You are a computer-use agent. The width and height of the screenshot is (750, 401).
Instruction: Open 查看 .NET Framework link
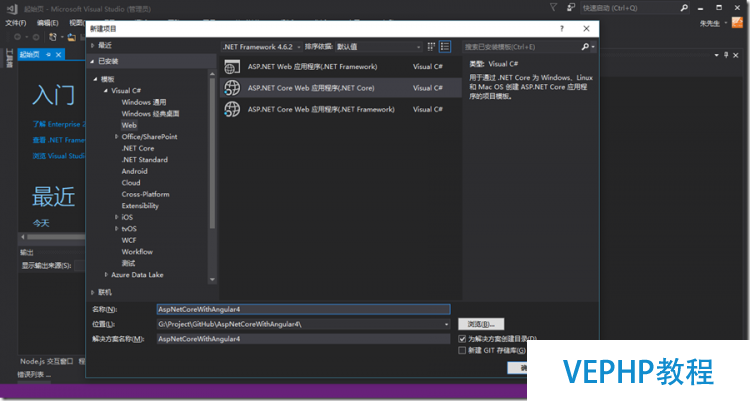tap(59, 140)
